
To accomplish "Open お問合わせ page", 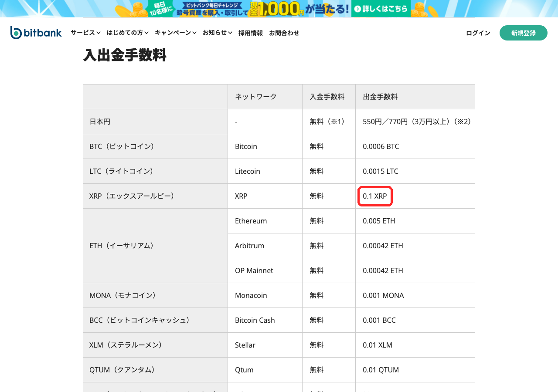I will [x=284, y=33].
